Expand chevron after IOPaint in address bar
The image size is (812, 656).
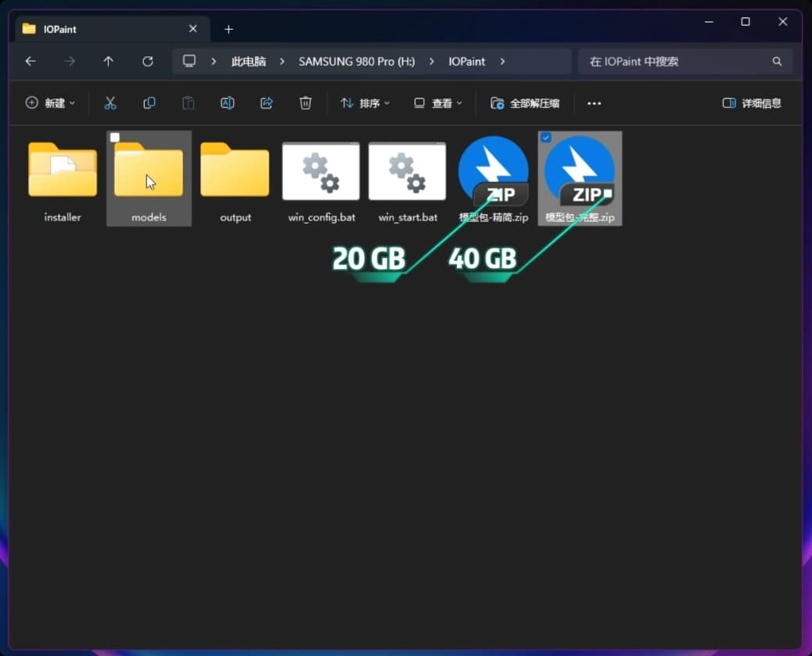coord(502,61)
